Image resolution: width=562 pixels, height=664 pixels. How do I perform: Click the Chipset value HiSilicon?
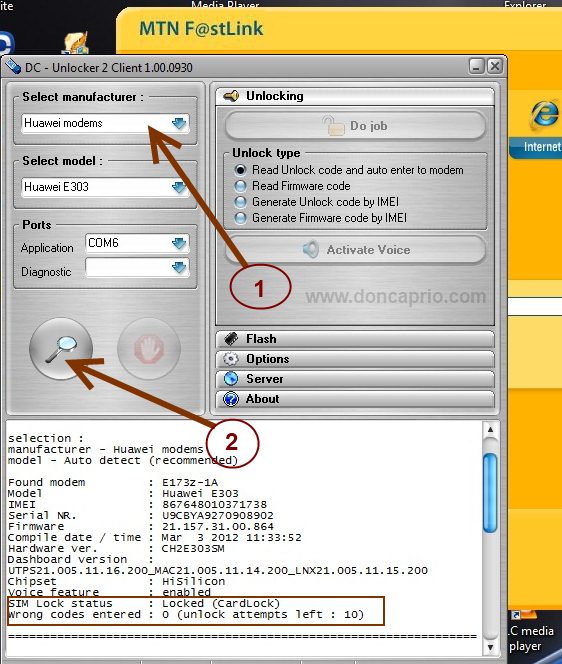click(193, 581)
